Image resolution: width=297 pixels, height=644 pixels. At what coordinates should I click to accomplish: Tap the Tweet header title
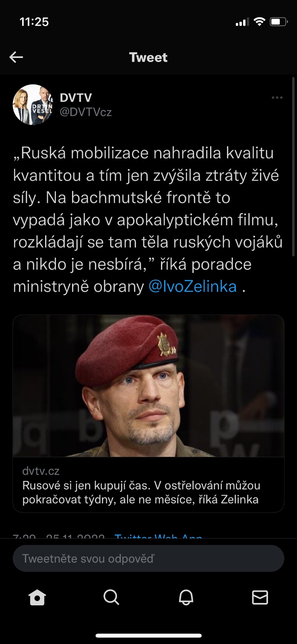[148, 57]
